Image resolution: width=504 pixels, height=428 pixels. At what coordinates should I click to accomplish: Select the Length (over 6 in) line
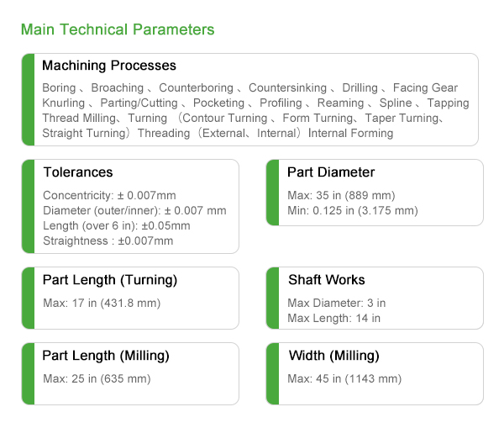click(117, 225)
